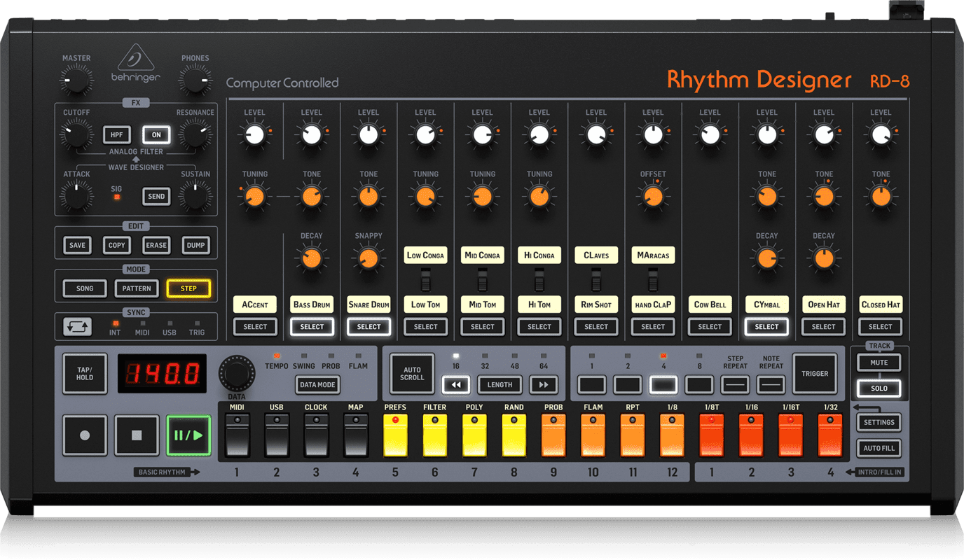964x560 pixels.
Task: Click the DATA MODE button
Action: [x=317, y=384]
